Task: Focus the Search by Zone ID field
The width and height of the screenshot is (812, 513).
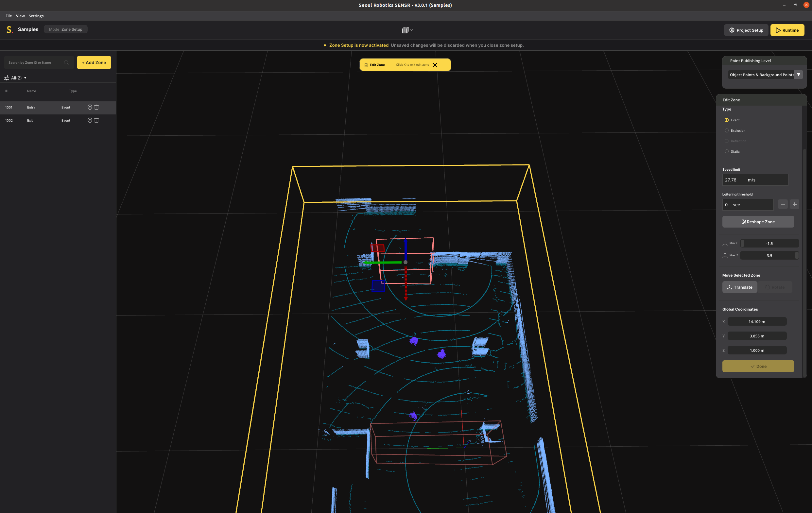Action: coord(39,62)
